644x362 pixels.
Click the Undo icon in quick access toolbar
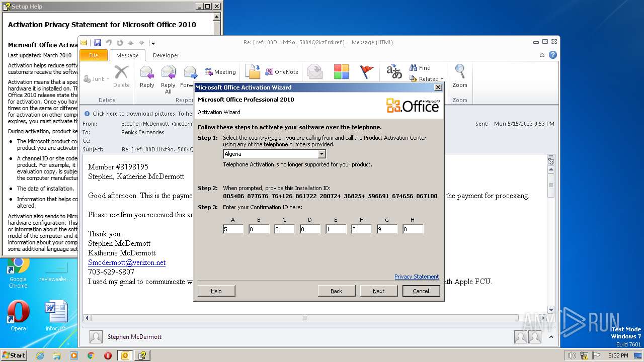click(108, 43)
